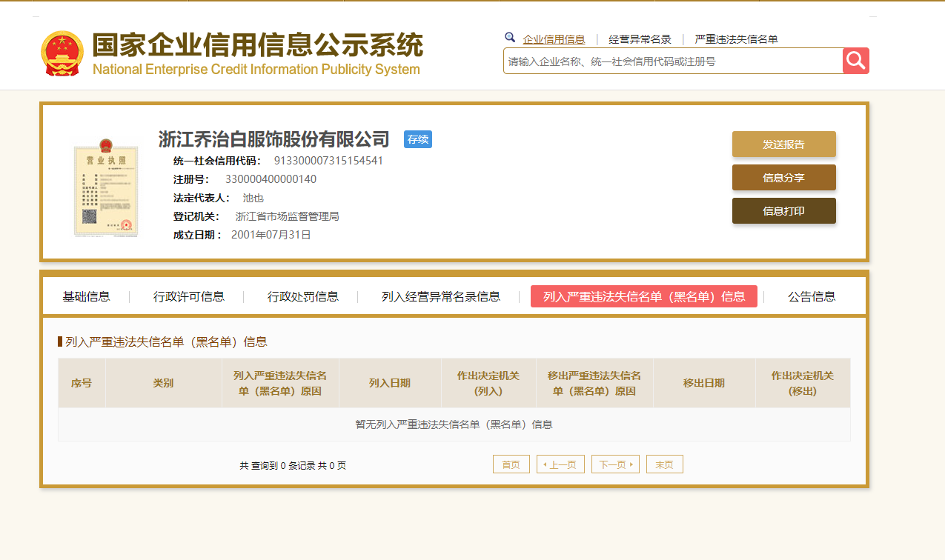Screen dimensions: 945x560
Task: Click the 信息打印 button
Action: 784,211
